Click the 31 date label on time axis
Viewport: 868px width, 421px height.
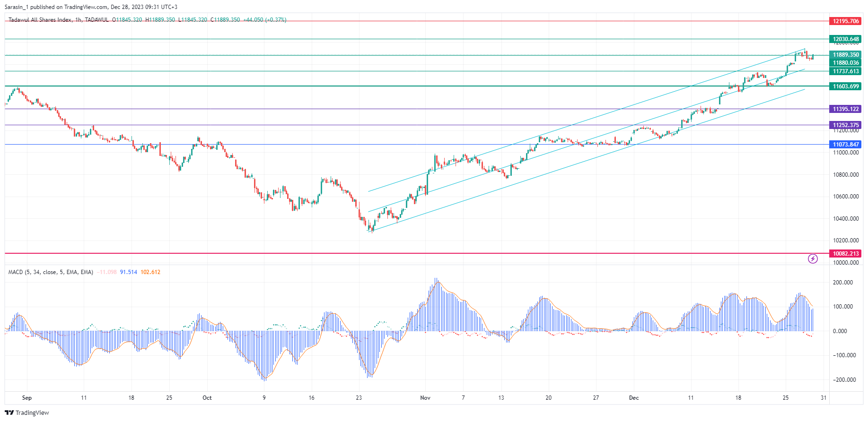click(824, 398)
